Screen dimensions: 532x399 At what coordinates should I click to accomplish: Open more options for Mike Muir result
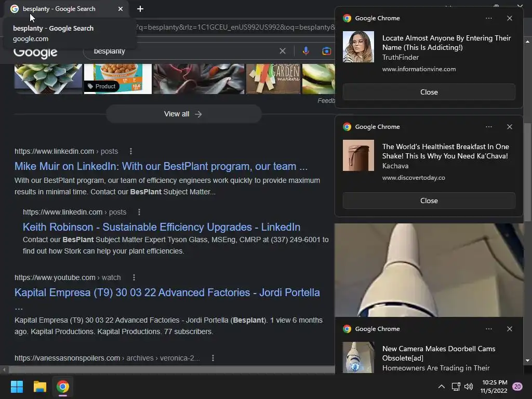[x=130, y=151]
